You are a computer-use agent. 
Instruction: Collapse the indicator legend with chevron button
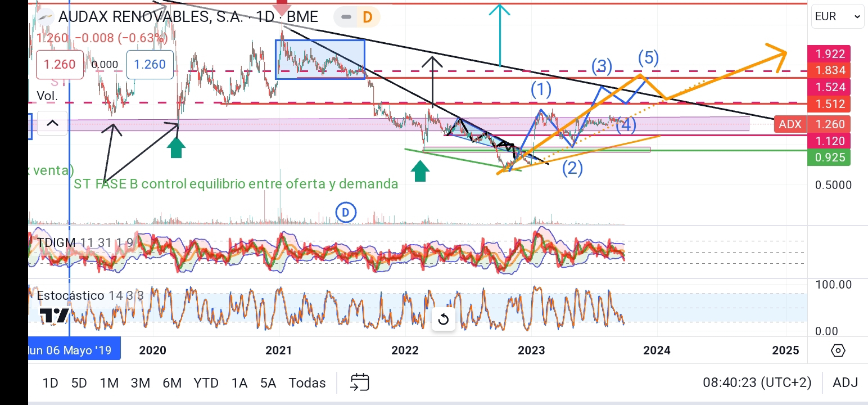pyautogui.click(x=52, y=123)
